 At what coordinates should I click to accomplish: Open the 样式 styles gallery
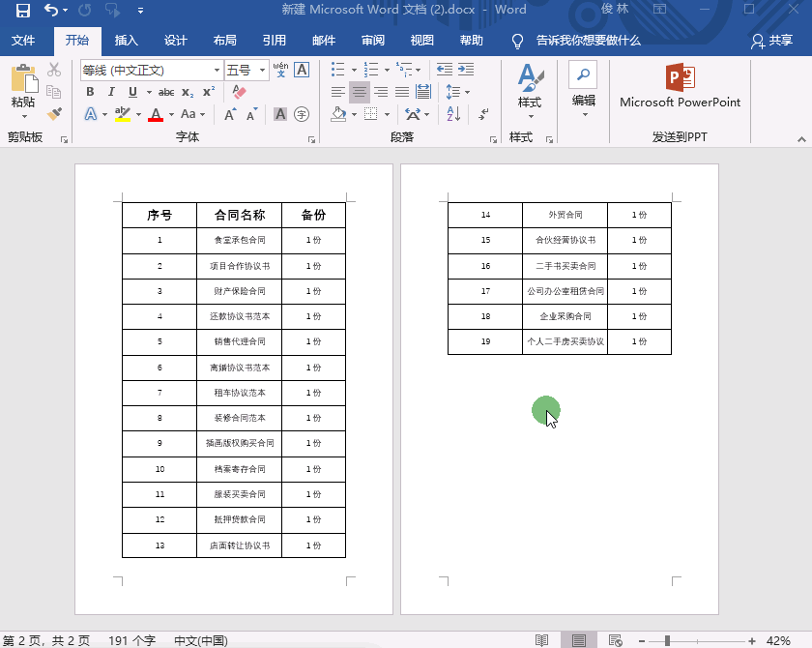[x=530, y=91]
